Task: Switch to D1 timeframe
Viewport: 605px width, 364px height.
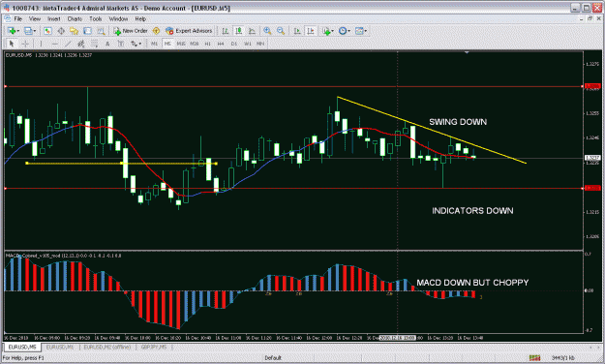Action: (x=234, y=44)
